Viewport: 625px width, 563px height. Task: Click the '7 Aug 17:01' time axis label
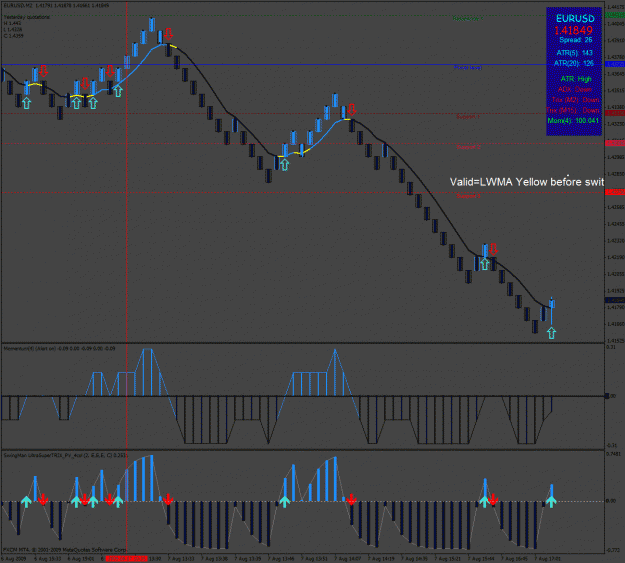click(548, 559)
